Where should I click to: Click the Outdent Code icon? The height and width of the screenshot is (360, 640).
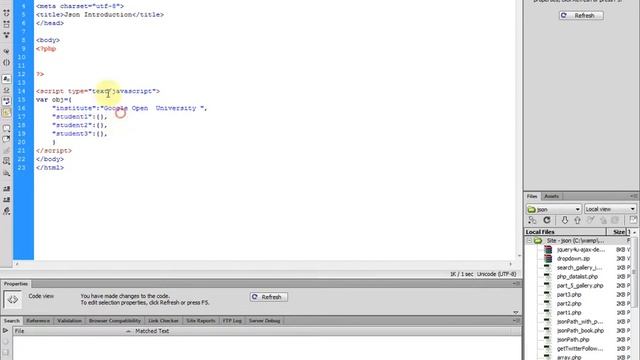pos(7,200)
